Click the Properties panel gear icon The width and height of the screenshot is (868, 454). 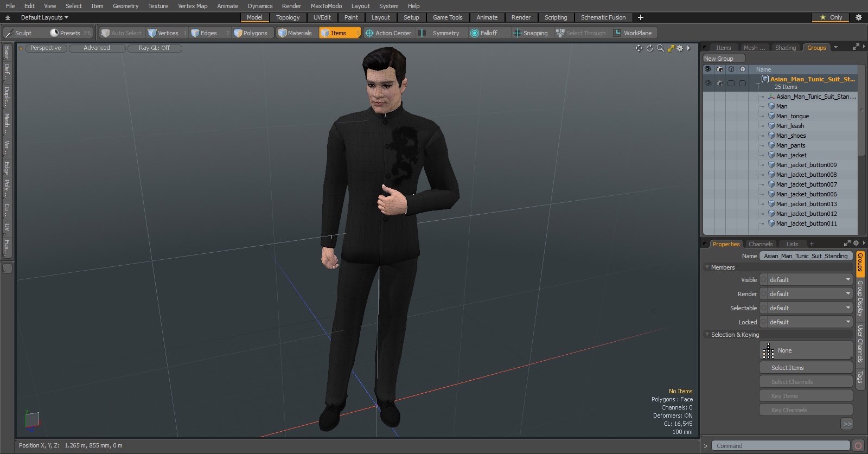856,244
